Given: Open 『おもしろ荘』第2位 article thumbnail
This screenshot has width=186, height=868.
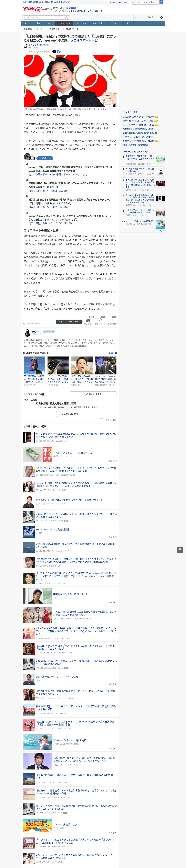Looking at the screenshot, I should (58, 365).
